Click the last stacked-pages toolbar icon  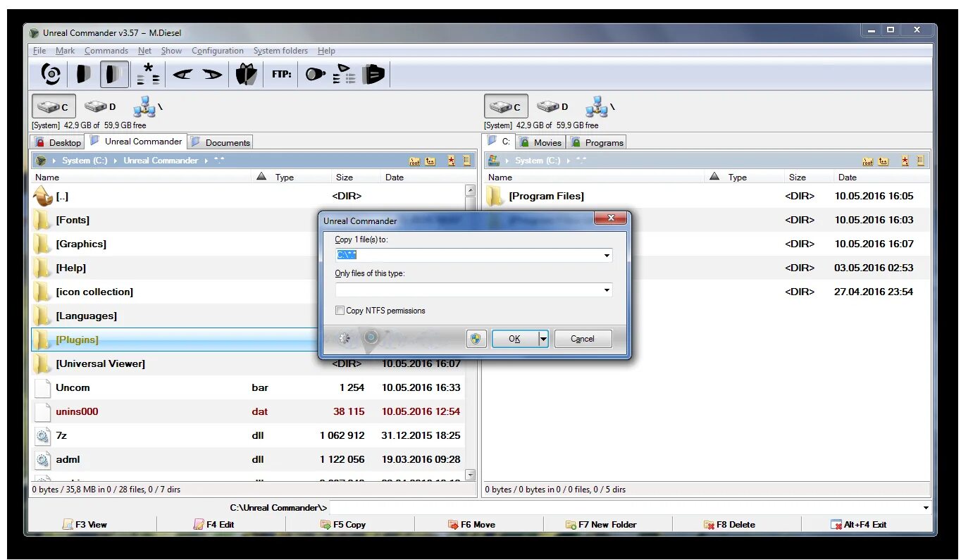(x=373, y=74)
